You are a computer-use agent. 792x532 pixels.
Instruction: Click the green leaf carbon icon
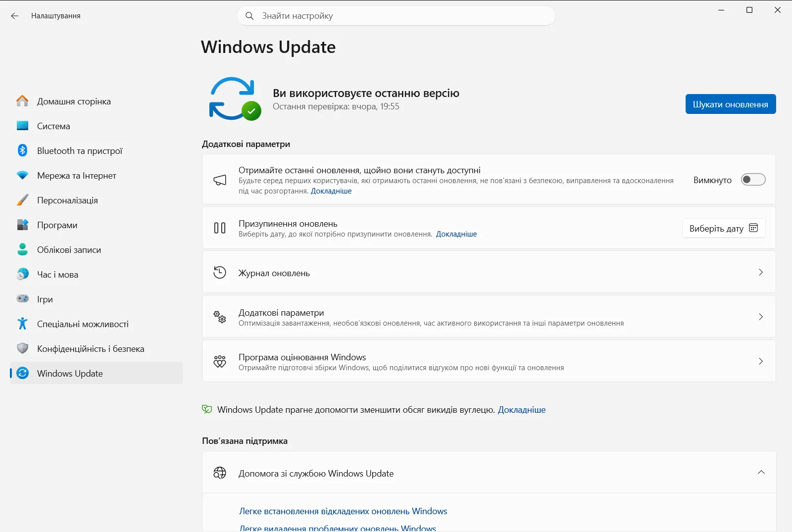tap(207, 409)
